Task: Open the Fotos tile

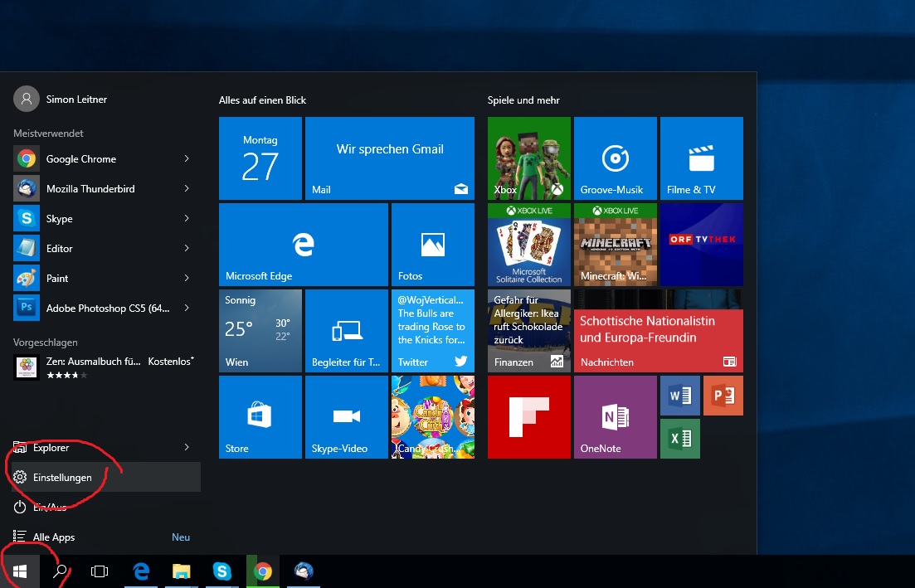Action: coord(433,245)
